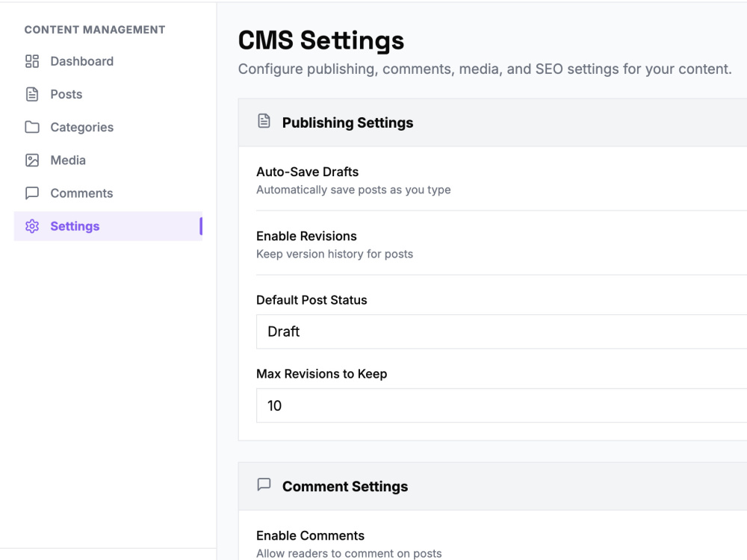Image resolution: width=747 pixels, height=560 pixels.
Task: Click the Categories folder icon
Action: (x=32, y=127)
